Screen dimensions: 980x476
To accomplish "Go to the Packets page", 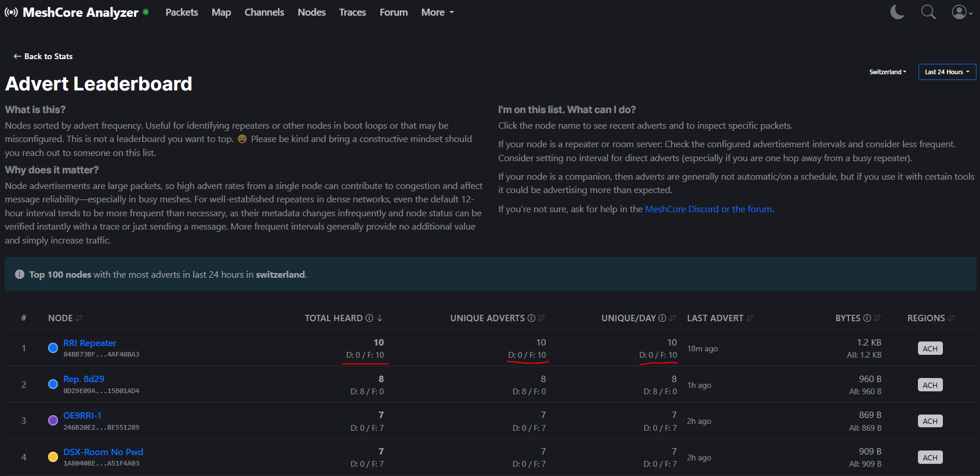I will click(x=182, y=12).
